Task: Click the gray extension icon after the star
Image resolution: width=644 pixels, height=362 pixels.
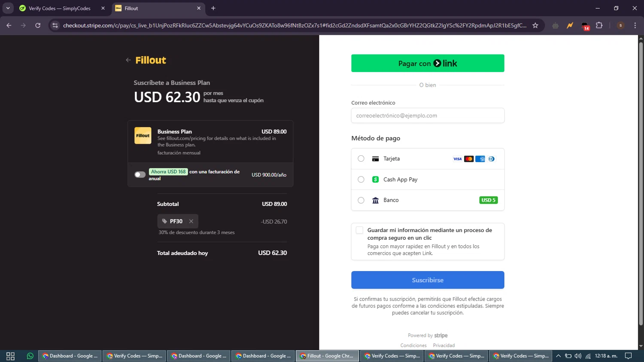Action: pos(556,25)
